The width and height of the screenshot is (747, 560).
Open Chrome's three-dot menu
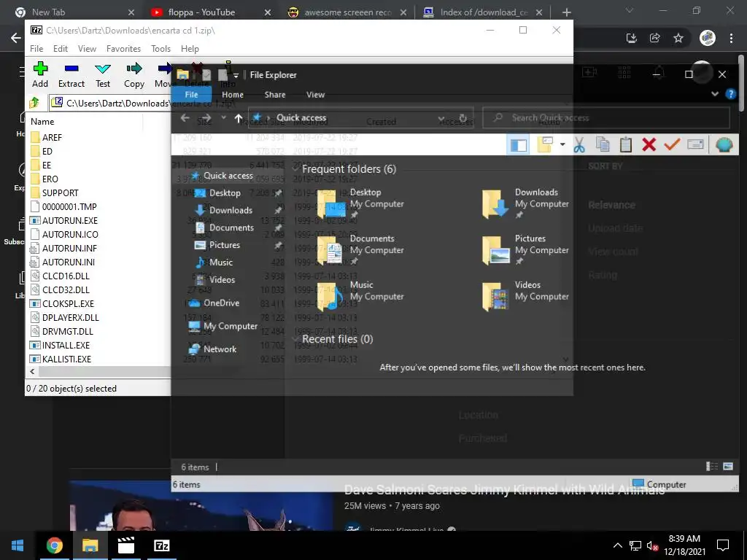pyautogui.click(x=731, y=38)
